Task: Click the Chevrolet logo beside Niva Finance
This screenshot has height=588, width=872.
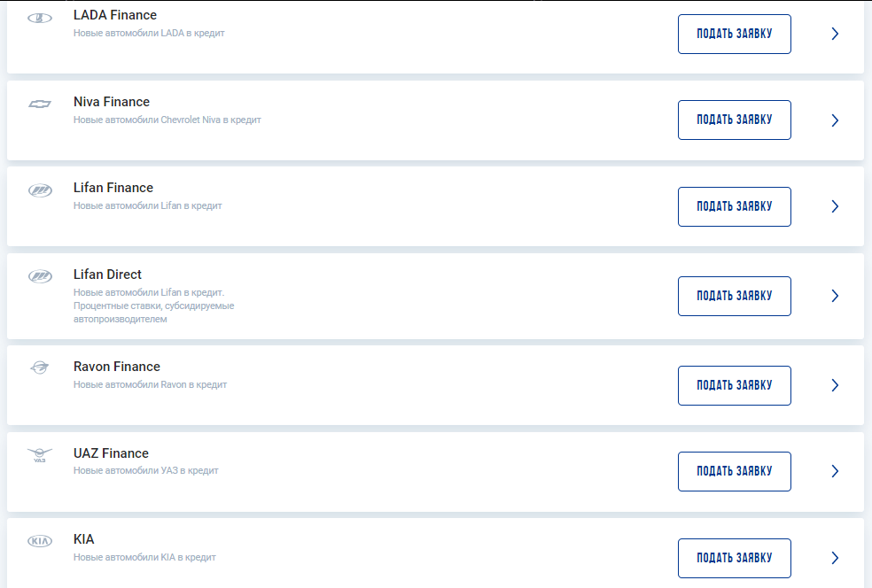Action: pos(40,104)
